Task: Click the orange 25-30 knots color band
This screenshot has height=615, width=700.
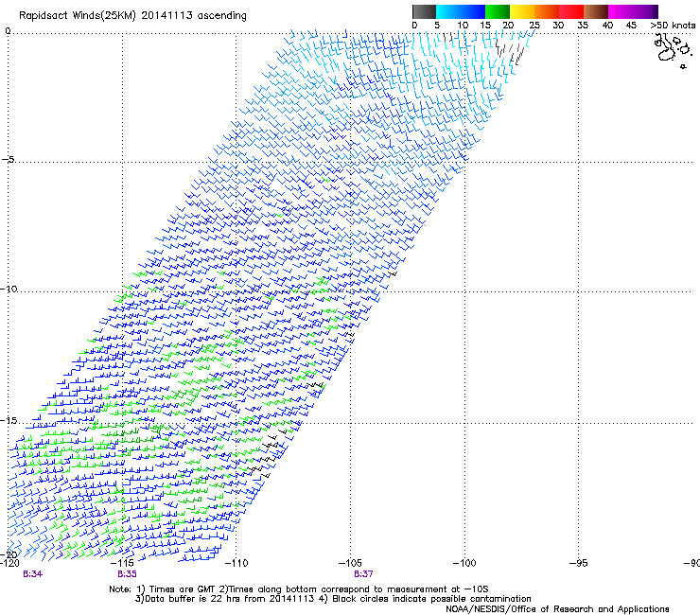Action: (547, 11)
